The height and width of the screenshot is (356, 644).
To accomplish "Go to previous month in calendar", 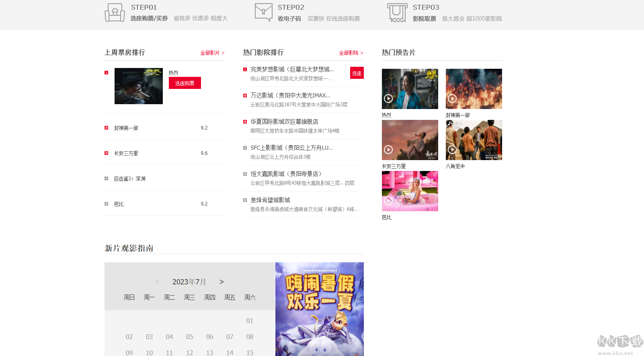I will [x=158, y=282].
